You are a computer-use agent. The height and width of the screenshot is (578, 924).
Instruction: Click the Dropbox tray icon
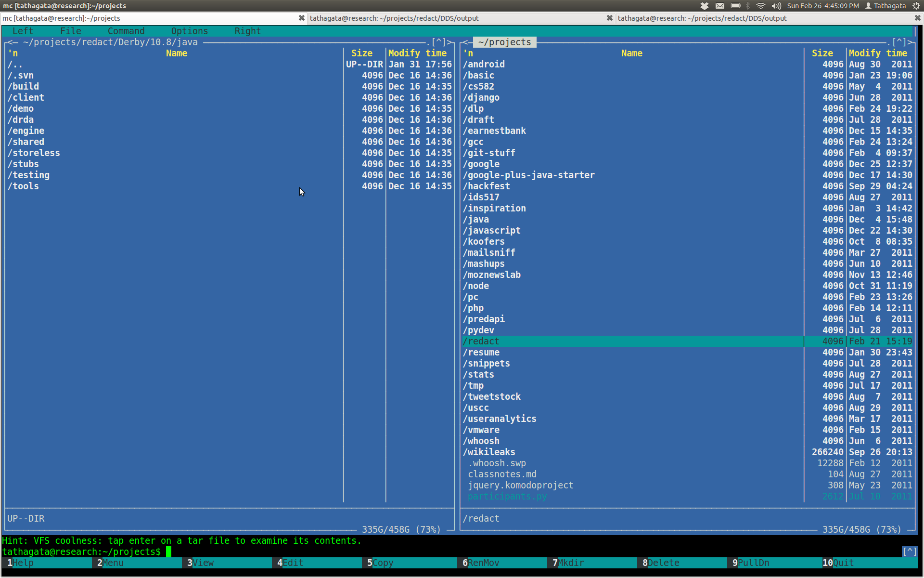705,6
